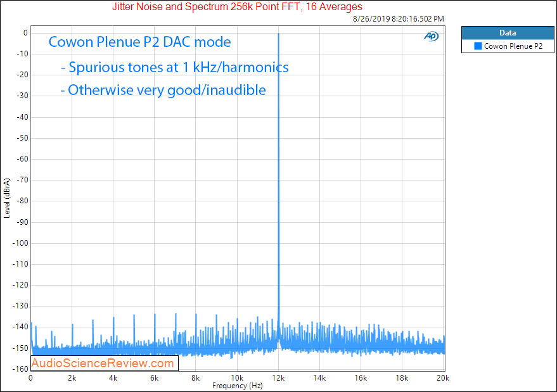Click the '-150' level axis tick label

pos(20,348)
